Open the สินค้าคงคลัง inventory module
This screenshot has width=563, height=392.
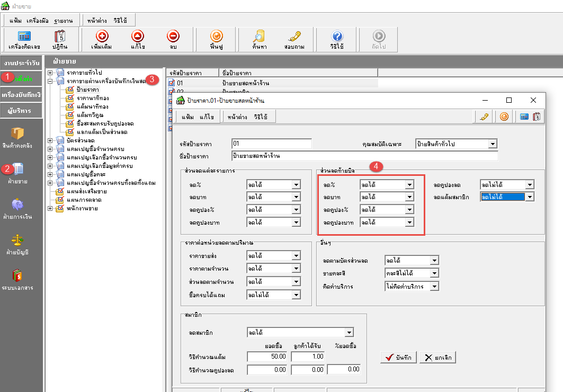coord(17,137)
